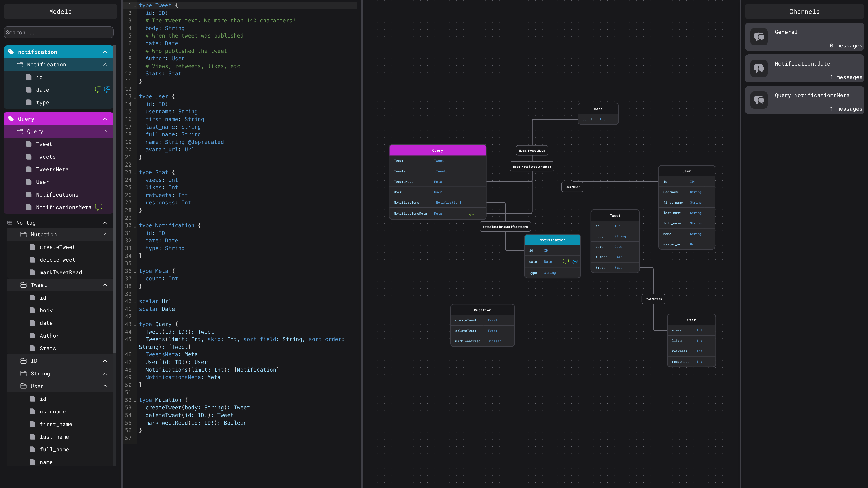Open the Notification.date channel icon
Viewport: 868px width, 488px height.
coord(759,69)
